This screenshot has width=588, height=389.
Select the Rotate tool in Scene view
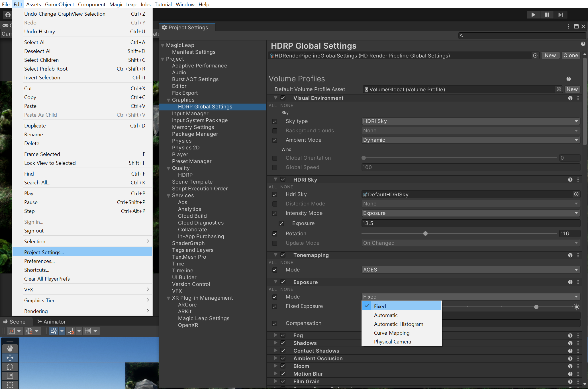coord(10,367)
